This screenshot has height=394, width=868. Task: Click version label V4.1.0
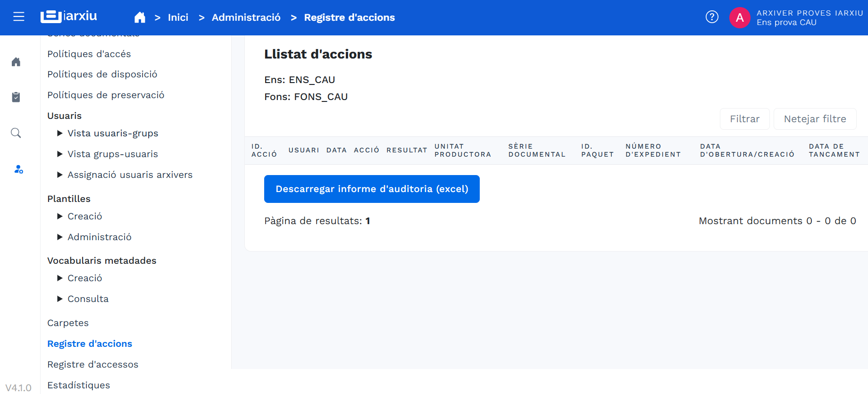point(18,387)
